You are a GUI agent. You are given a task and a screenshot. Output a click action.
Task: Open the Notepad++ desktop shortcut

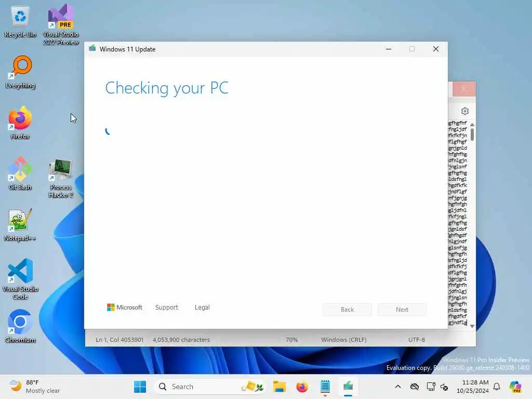[20, 224]
